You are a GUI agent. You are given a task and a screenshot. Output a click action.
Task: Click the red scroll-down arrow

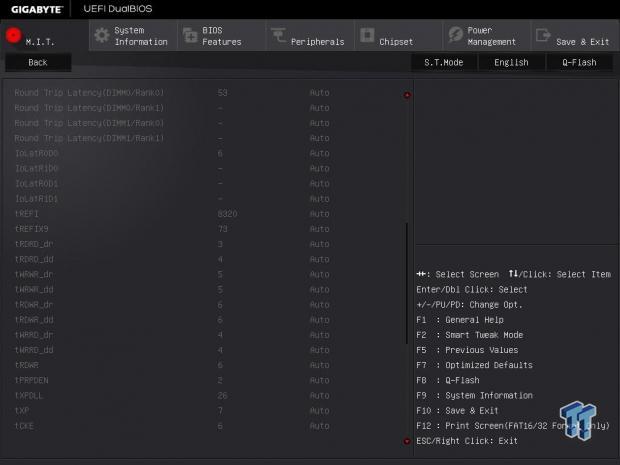(407, 440)
